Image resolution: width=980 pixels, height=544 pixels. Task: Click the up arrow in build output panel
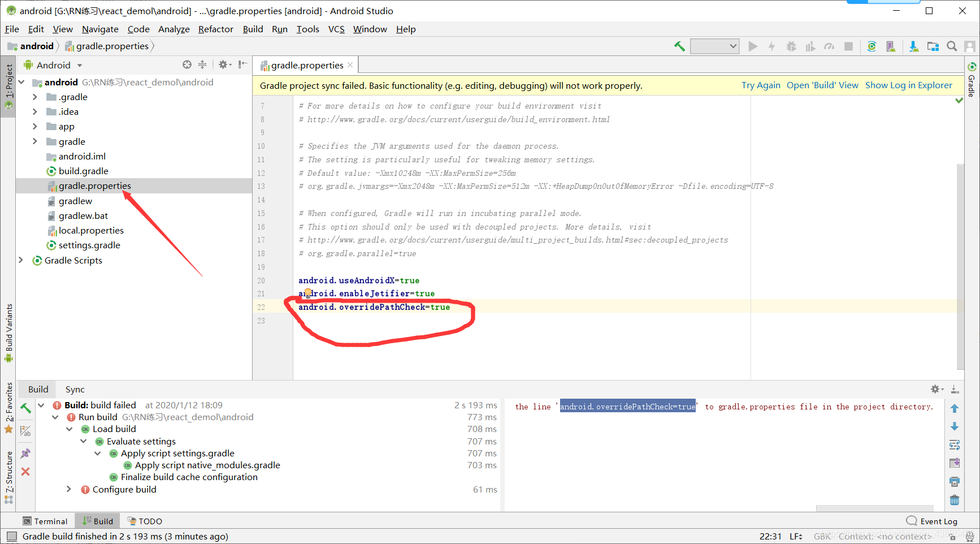(955, 408)
